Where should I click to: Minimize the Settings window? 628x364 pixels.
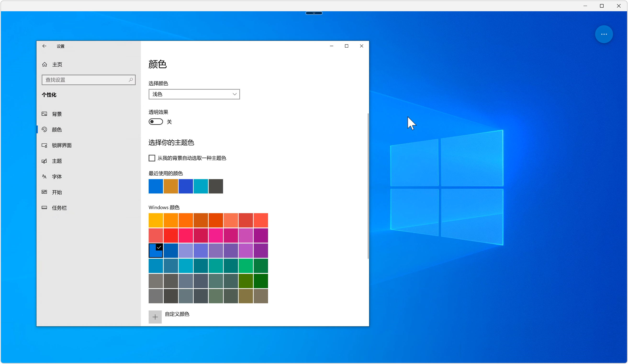[x=331, y=46]
